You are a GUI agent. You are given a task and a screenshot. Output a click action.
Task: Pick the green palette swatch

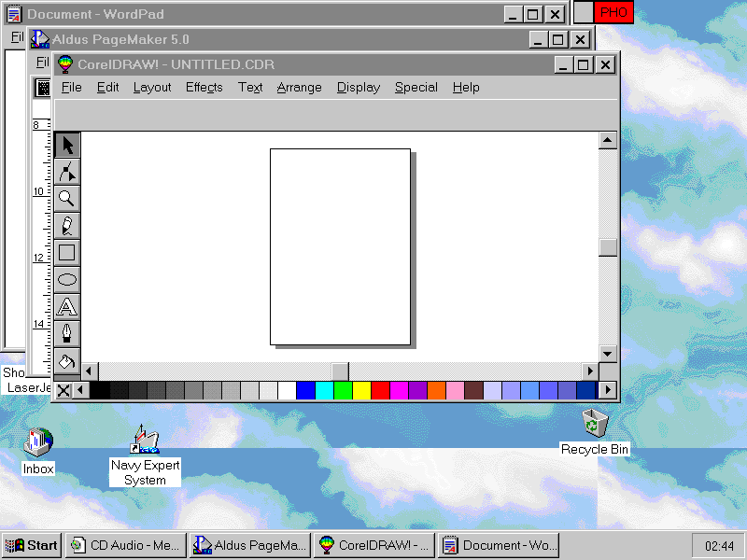coord(343,391)
